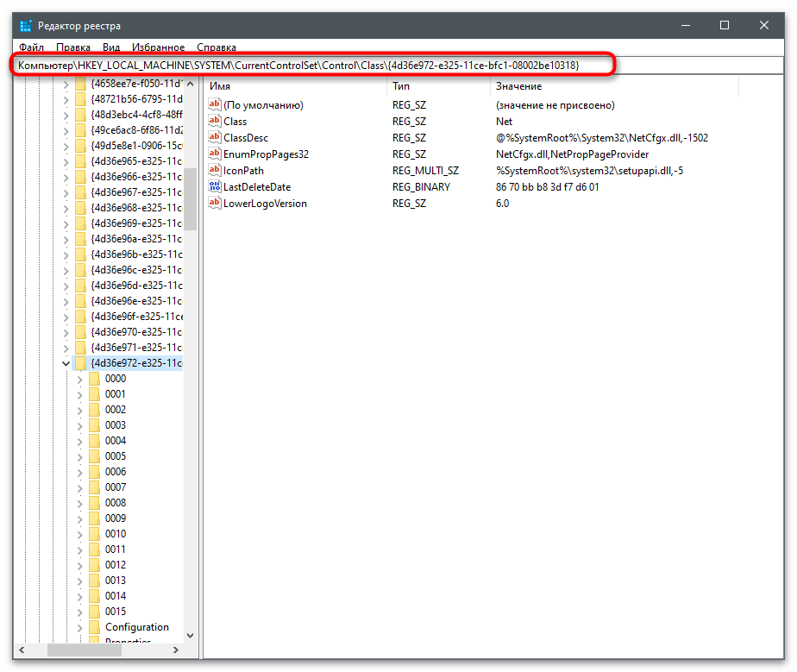Click the Class string value icon
Image resolution: width=797 pixels, height=672 pixels.
tap(215, 121)
